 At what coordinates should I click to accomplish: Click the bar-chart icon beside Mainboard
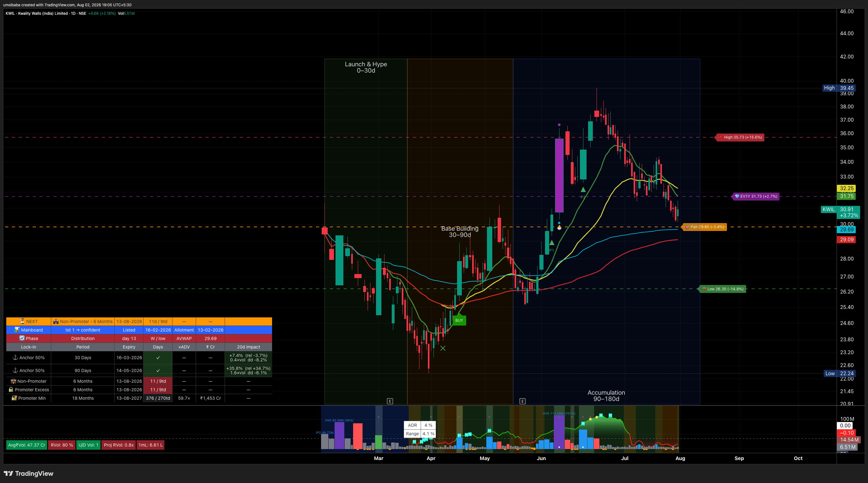[x=17, y=330]
